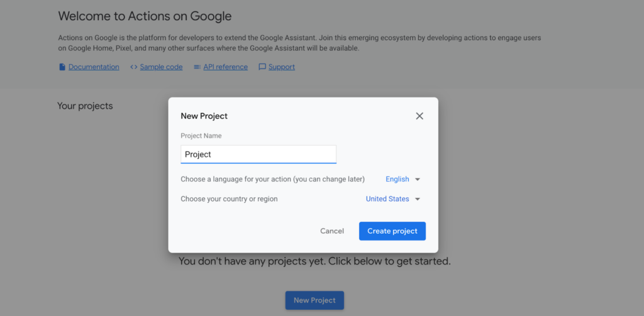Screen dimensions: 644x316
Task: Click the Sample code brackets icon
Action: coord(133,67)
